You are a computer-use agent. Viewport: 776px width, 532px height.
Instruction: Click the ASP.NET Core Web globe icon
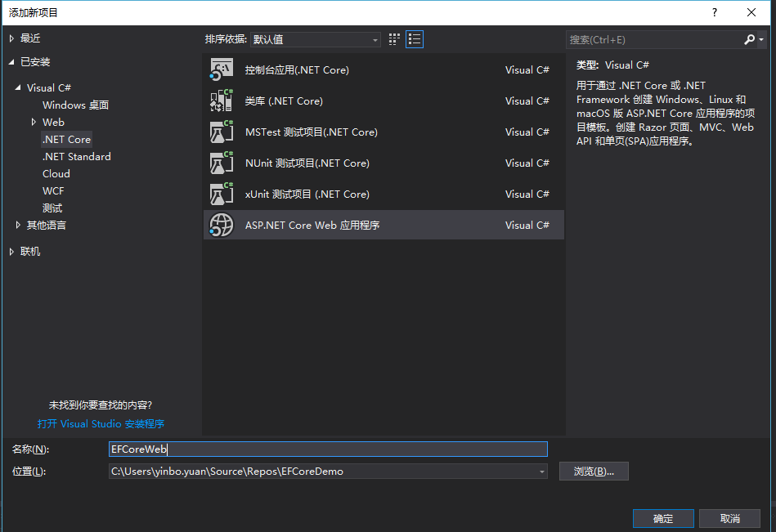pyautogui.click(x=222, y=225)
